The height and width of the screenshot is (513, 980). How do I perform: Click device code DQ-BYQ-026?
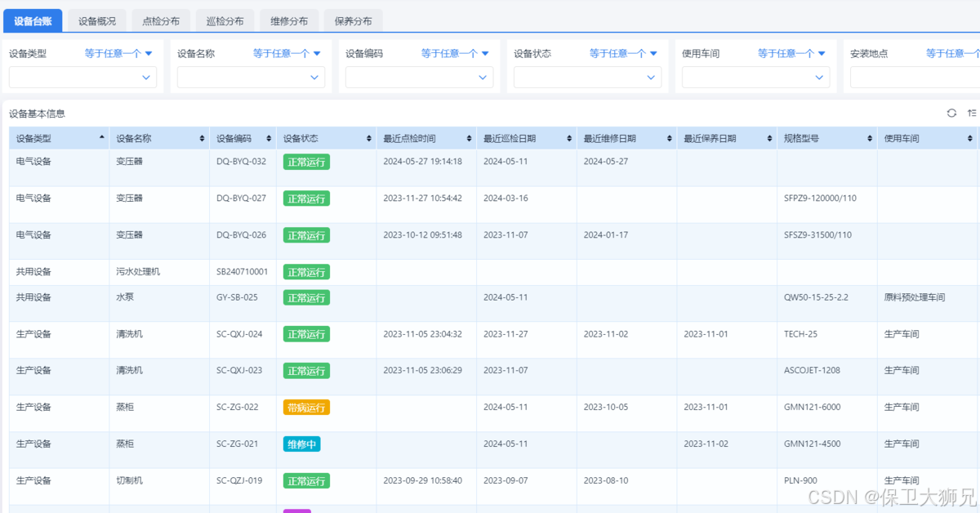coord(241,235)
